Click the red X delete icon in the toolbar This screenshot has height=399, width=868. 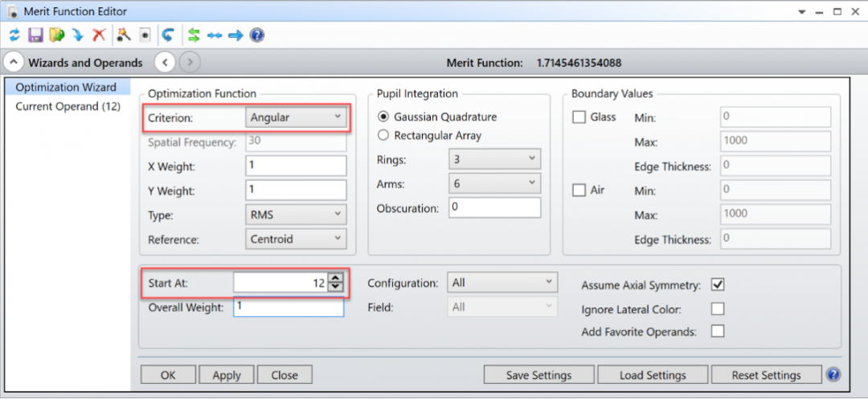[99, 35]
